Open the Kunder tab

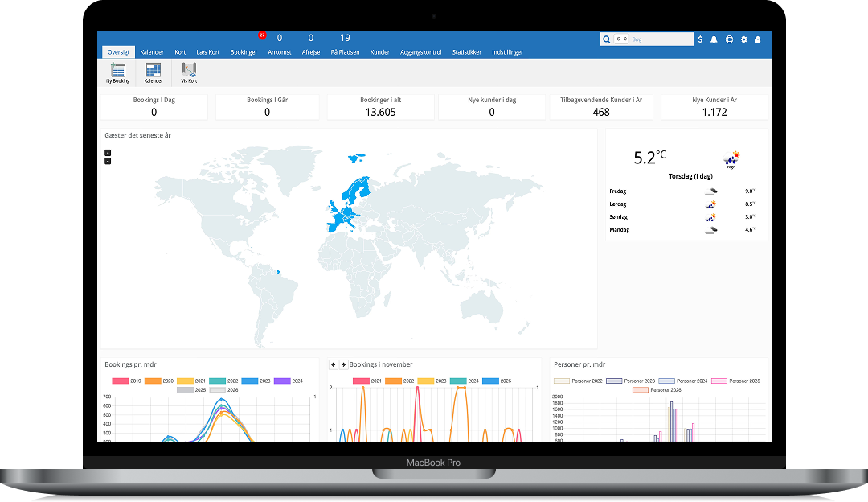coord(379,52)
